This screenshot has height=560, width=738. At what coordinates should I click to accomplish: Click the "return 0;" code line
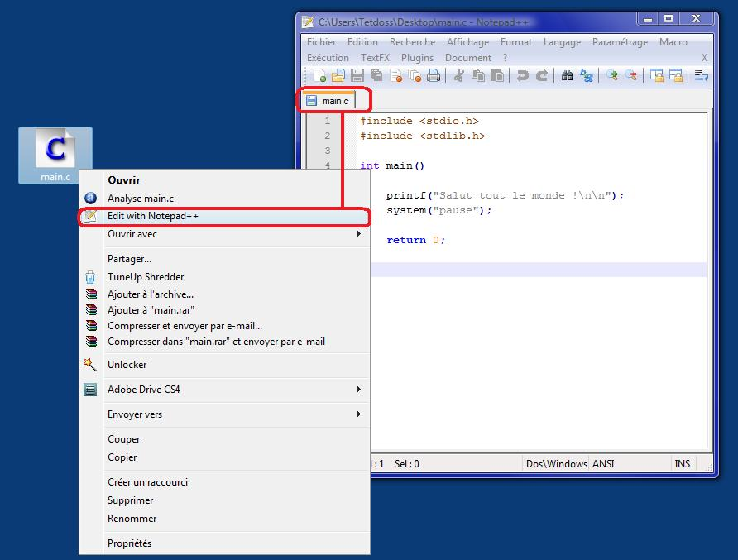415,240
